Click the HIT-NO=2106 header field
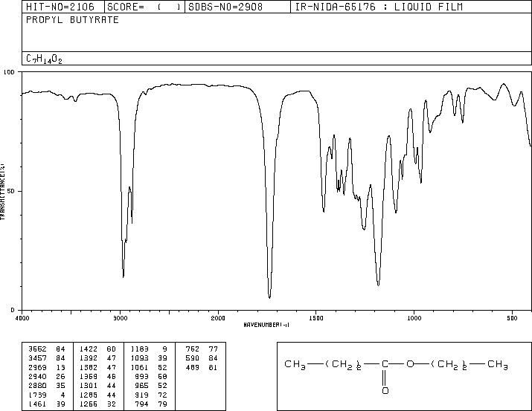 click(60, 7)
